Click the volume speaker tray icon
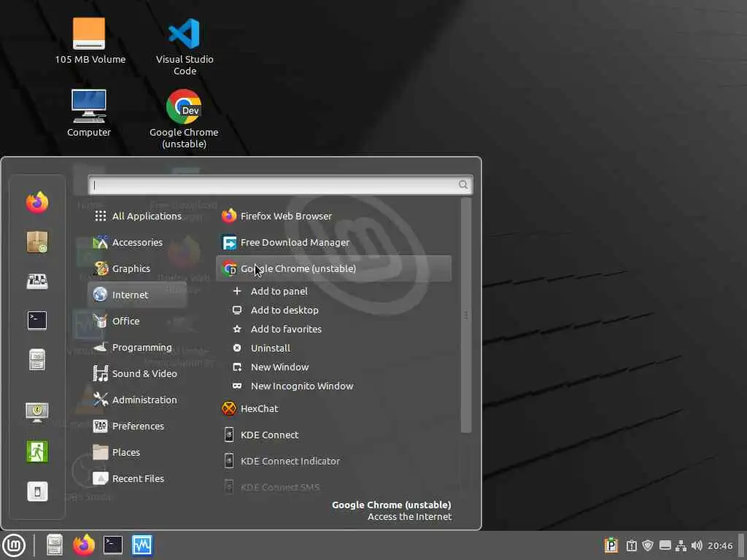Viewport: 747px width, 560px height. (x=697, y=545)
